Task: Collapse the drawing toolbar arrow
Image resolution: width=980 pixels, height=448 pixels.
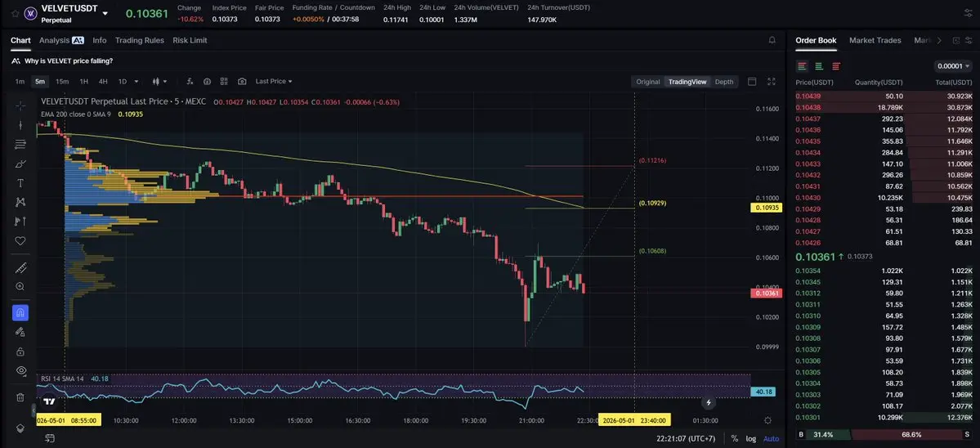Action: coord(34,410)
